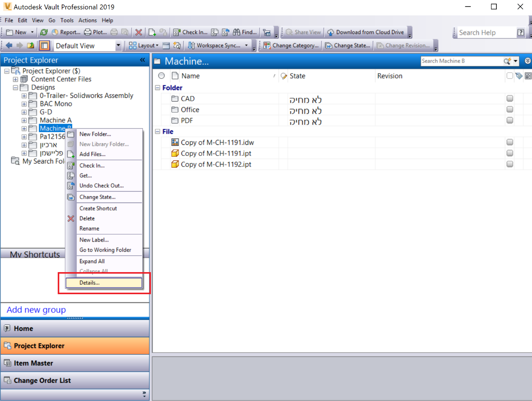532x401 pixels.
Task: Click the red Delete X toolbar icon
Action: (139, 32)
